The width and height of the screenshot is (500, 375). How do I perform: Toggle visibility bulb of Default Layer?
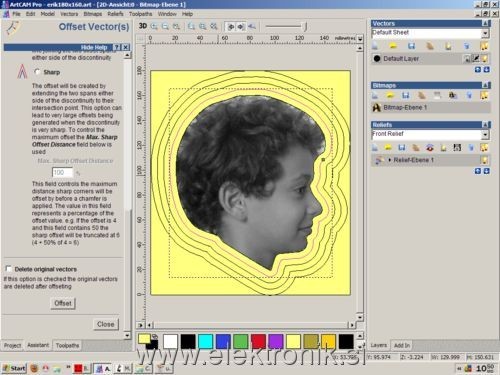[x=484, y=59]
